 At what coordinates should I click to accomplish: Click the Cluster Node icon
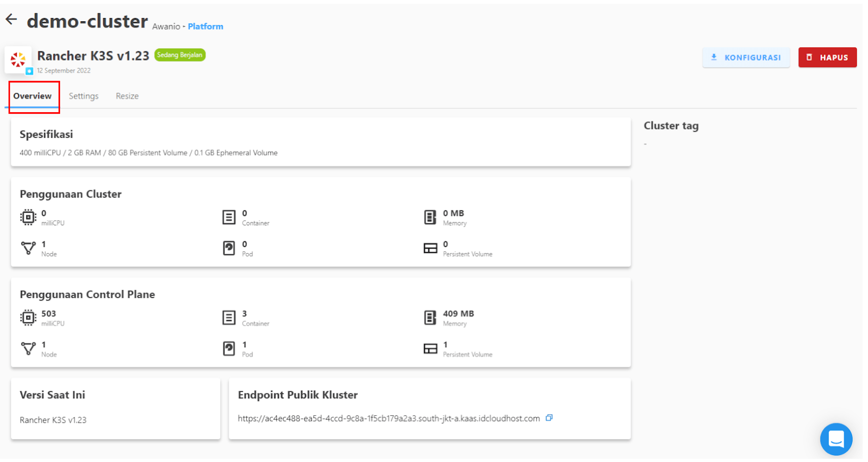28,248
